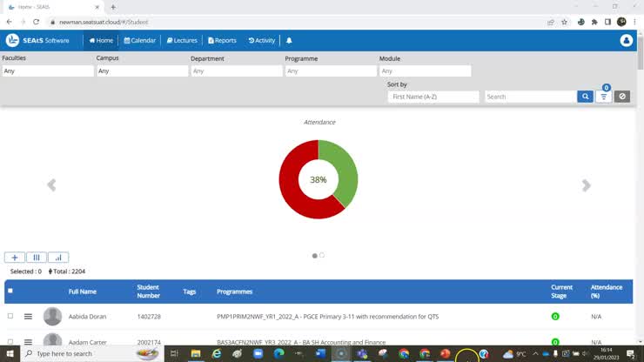Open row menu for Aabida Doran

tap(28, 317)
